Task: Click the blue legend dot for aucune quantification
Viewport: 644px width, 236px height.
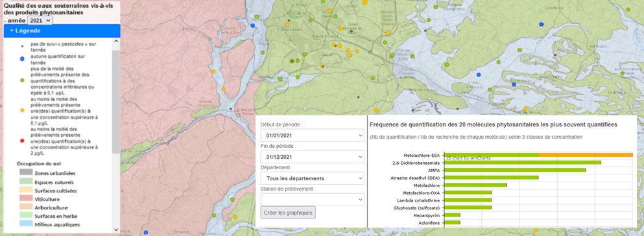Action: pos(22,59)
